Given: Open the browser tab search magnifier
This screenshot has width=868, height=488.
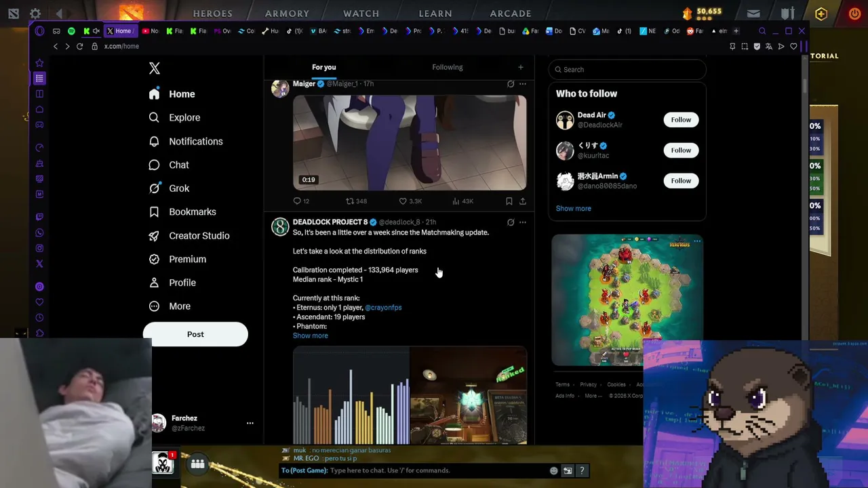Looking at the screenshot, I should [762, 31].
